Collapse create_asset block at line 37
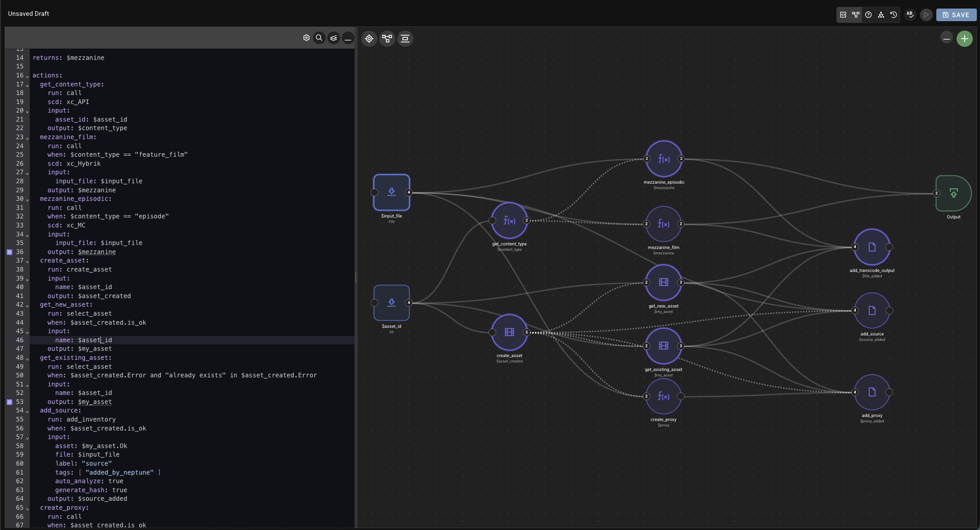The width and height of the screenshot is (980, 530). click(27, 262)
